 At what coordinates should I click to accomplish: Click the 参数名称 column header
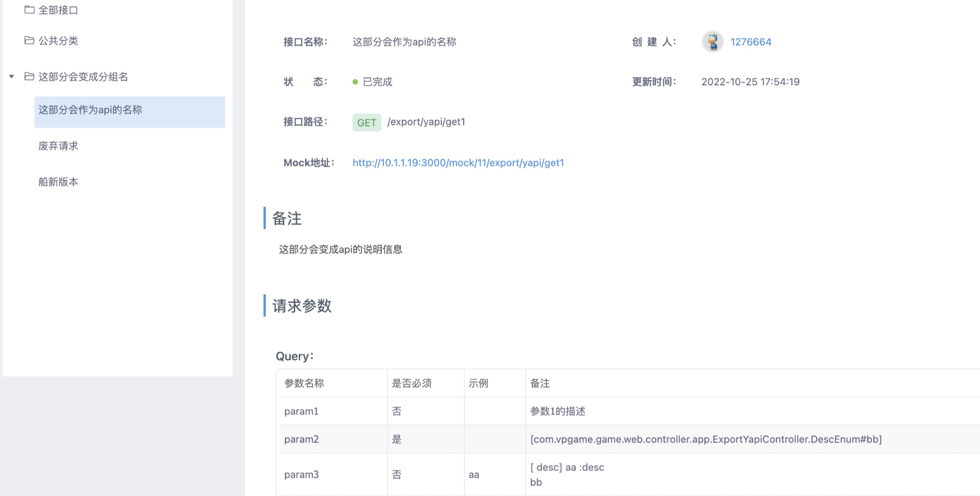pyautogui.click(x=304, y=383)
